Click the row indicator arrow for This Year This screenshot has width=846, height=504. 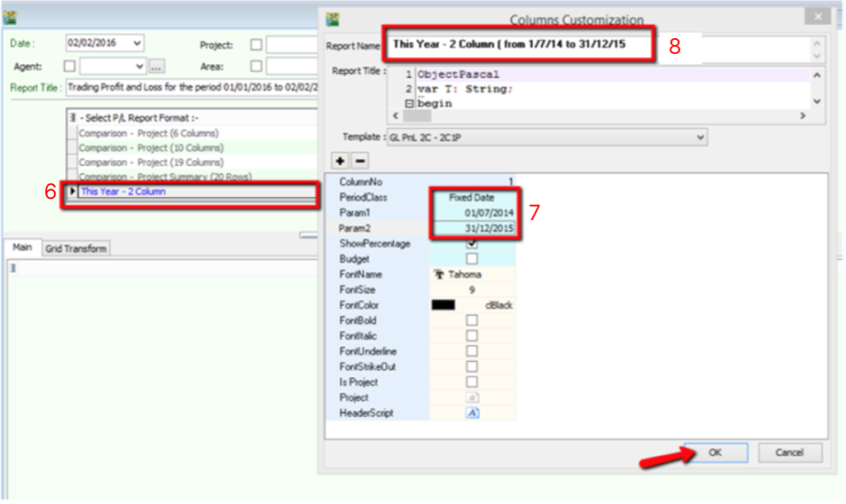[73, 192]
